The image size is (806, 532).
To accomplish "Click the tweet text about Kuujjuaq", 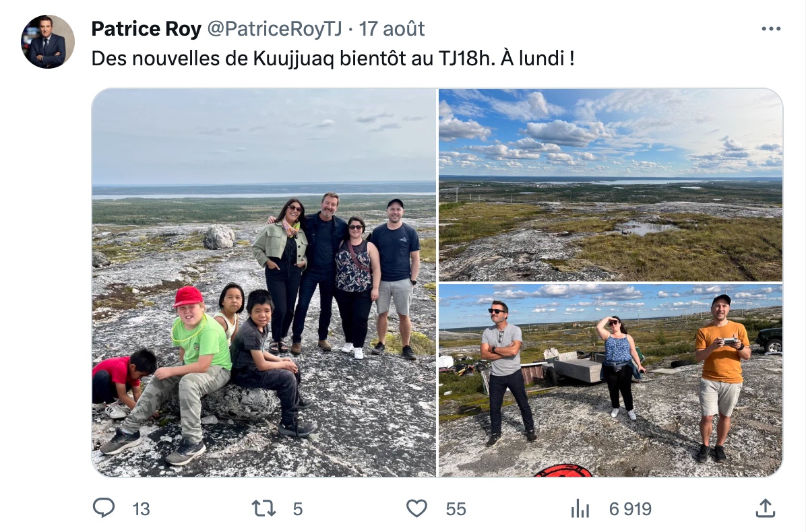I will point(333,59).
